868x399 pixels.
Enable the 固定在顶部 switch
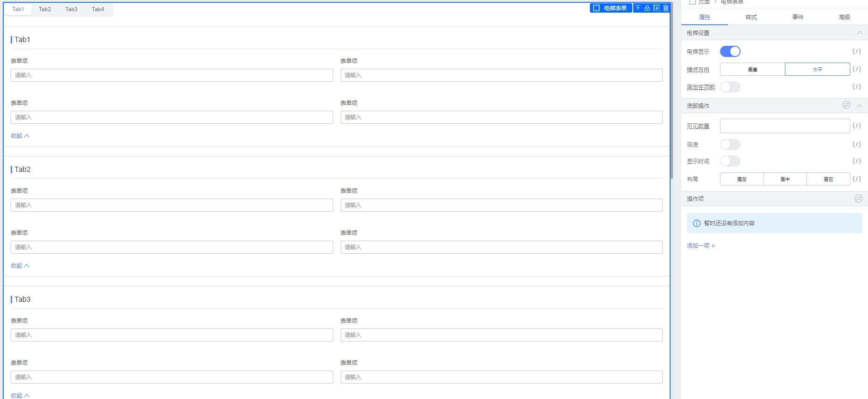pyautogui.click(x=730, y=87)
